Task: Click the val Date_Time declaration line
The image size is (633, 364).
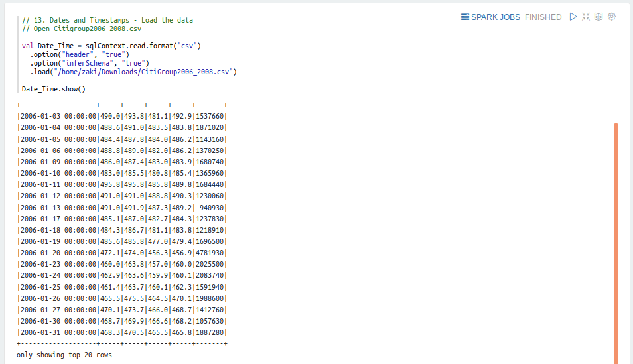Action: (111, 46)
